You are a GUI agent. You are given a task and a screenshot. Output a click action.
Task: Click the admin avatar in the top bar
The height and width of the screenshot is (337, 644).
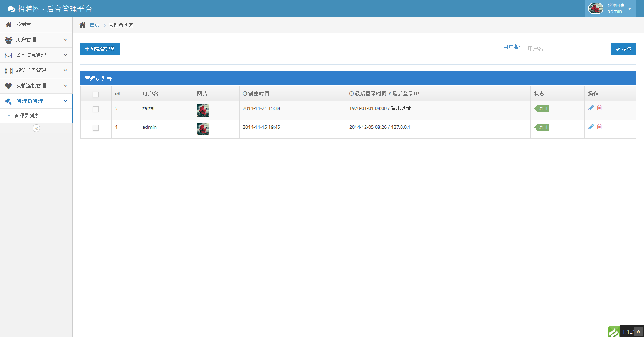click(595, 8)
